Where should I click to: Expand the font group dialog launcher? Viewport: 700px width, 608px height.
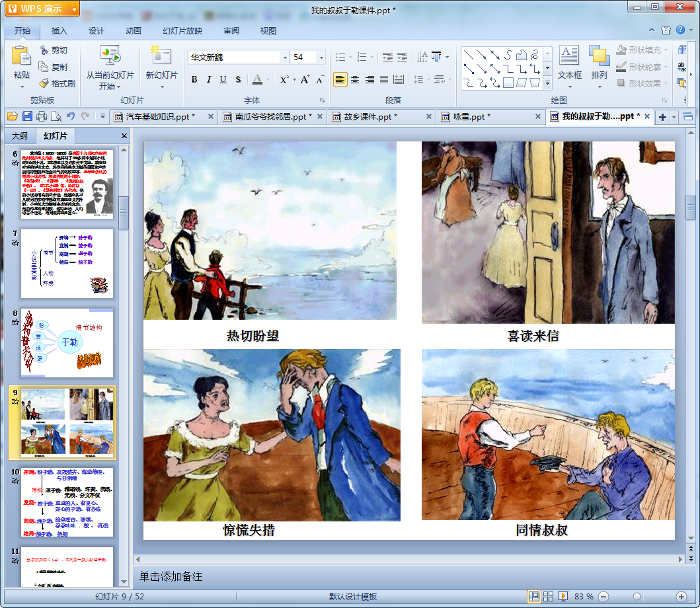coord(322,100)
